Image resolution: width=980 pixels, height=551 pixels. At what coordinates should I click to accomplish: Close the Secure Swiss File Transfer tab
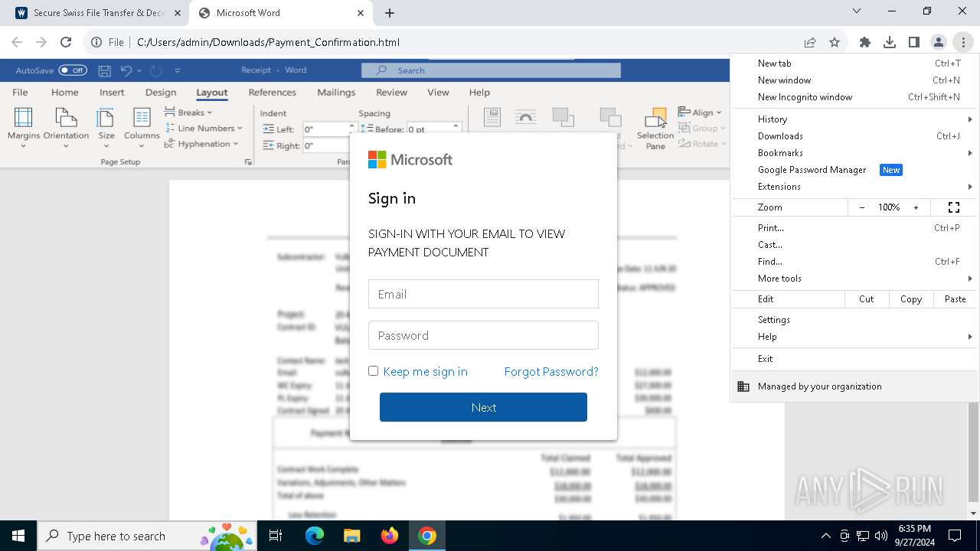178,13
